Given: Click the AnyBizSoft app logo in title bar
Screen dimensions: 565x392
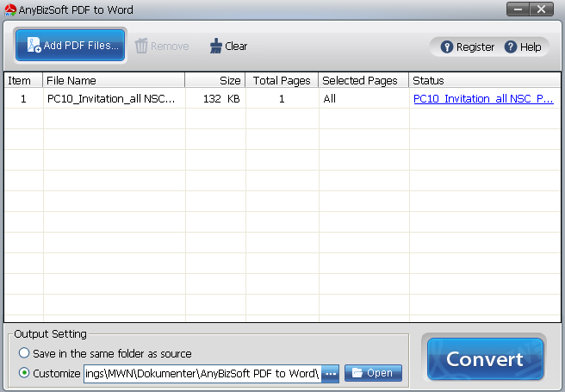Looking at the screenshot, I should point(10,9).
